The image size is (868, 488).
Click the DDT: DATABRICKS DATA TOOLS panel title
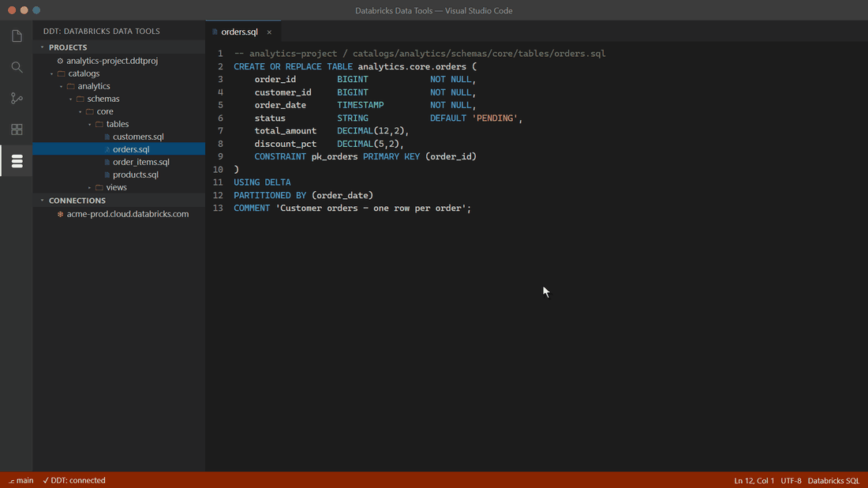(101, 32)
